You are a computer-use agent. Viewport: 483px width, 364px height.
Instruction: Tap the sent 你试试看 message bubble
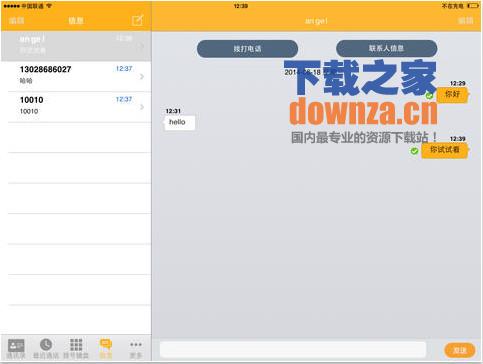[x=445, y=150]
